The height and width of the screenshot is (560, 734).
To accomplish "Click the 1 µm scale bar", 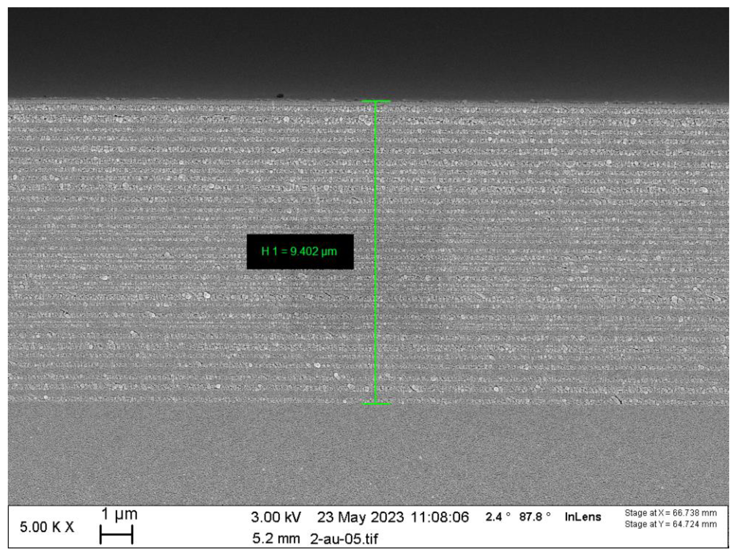I will point(116,534).
